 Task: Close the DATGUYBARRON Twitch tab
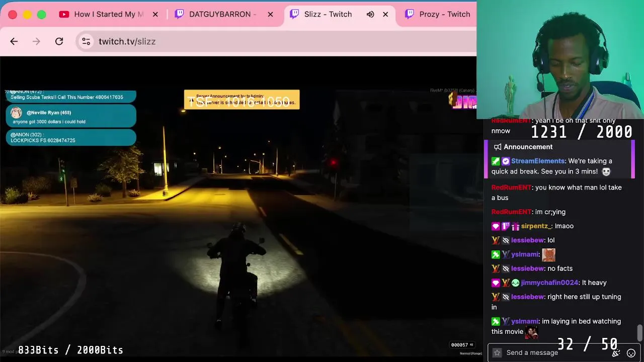click(270, 14)
